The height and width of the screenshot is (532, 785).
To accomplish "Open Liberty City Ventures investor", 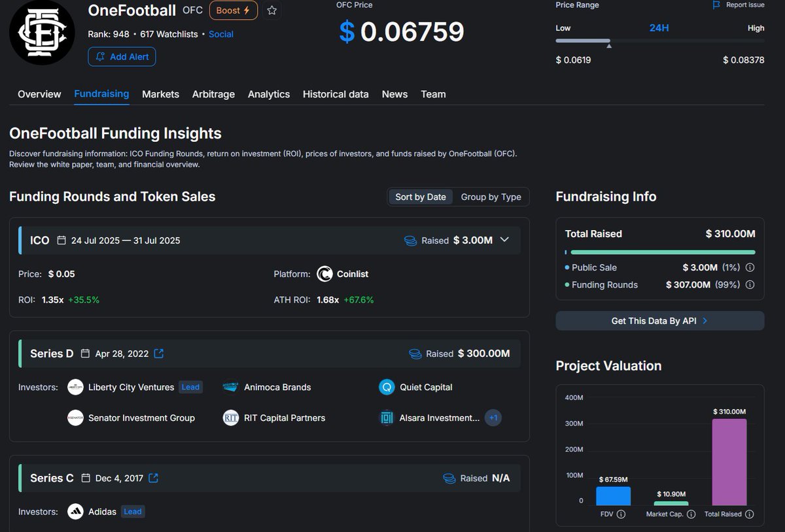I will tap(131, 387).
